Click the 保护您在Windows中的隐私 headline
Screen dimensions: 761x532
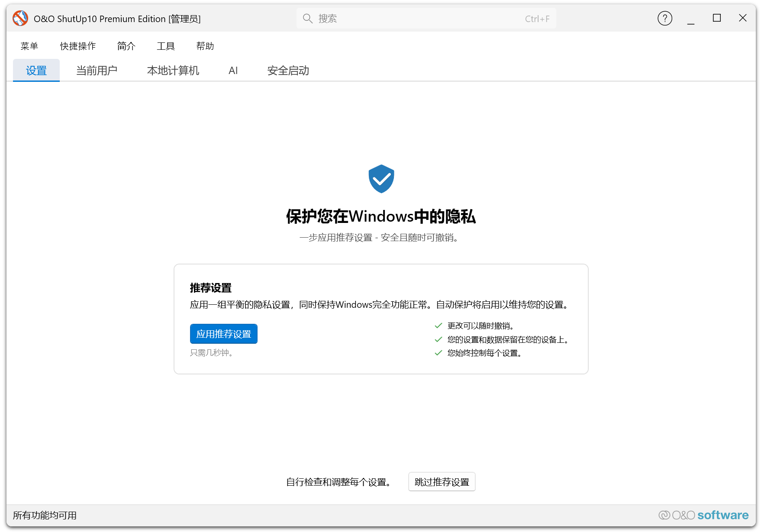381,216
